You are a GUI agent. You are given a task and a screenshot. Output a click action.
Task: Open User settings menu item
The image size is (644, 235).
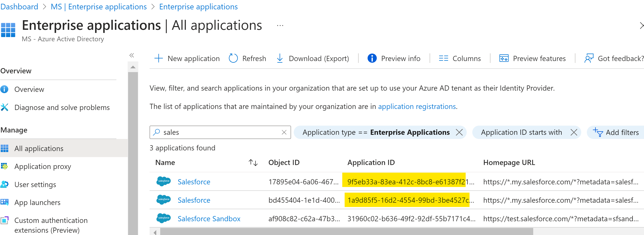pos(35,185)
